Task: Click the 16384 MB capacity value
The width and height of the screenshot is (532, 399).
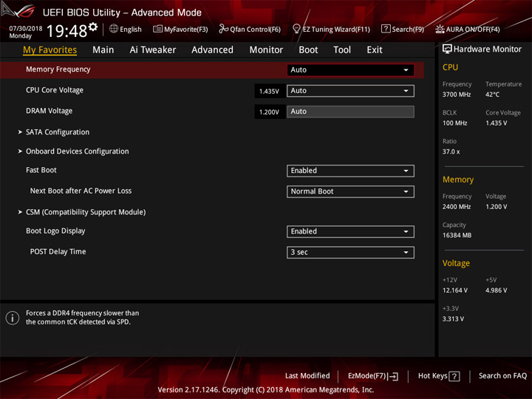Action: [x=457, y=236]
